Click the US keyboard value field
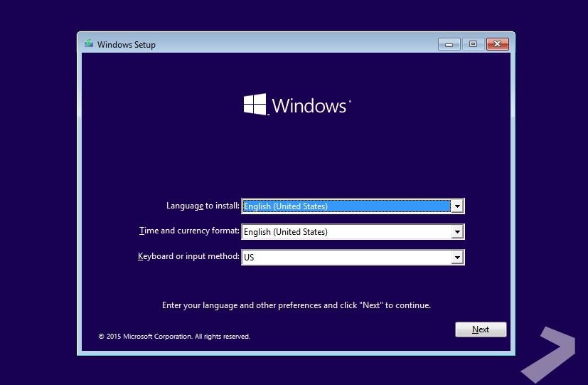Viewport: 588px width, 385px height. (346, 258)
